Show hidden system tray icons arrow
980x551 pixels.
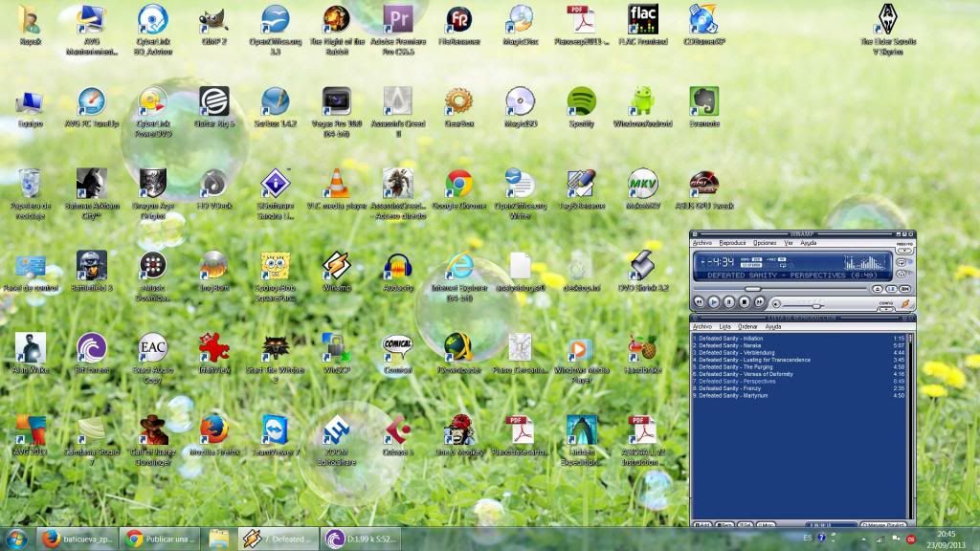coord(864,539)
